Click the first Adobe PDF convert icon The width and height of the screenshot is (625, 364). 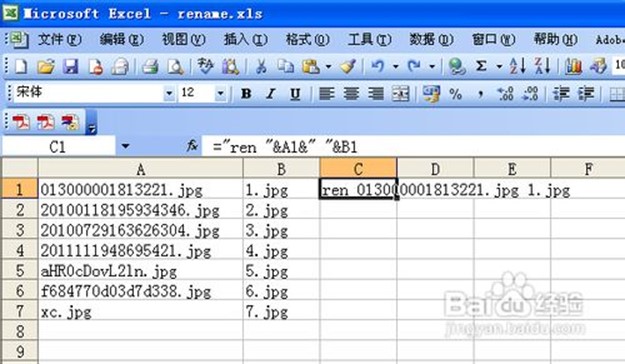point(21,122)
